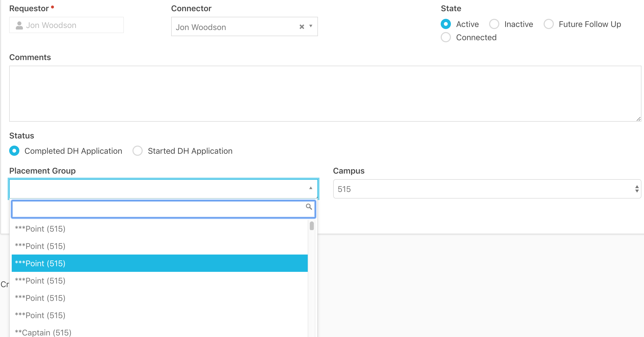Focus the Placement Group search field
644x337 pixels.
158,209
